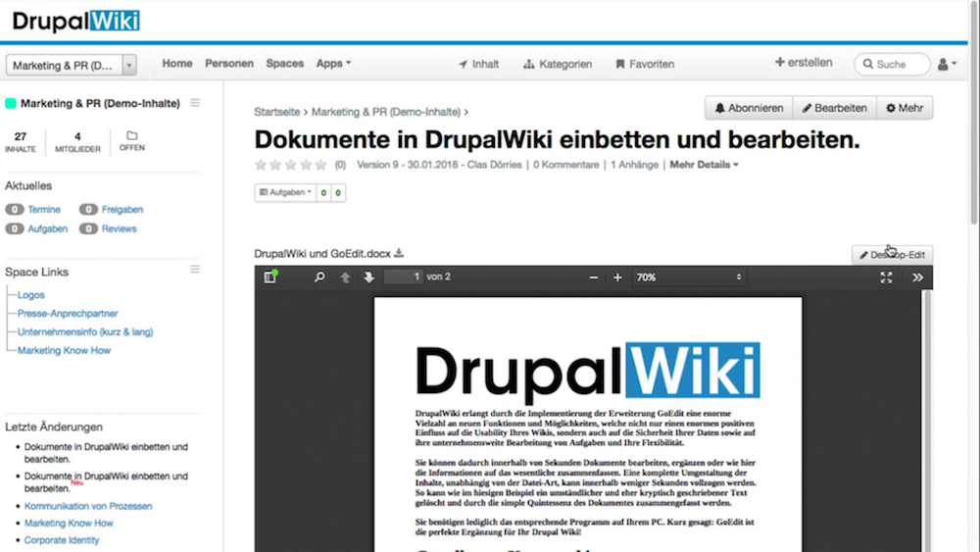Expand the Apps dropdown menu
This screenshot has height=552, width=980.
[333, 63]
